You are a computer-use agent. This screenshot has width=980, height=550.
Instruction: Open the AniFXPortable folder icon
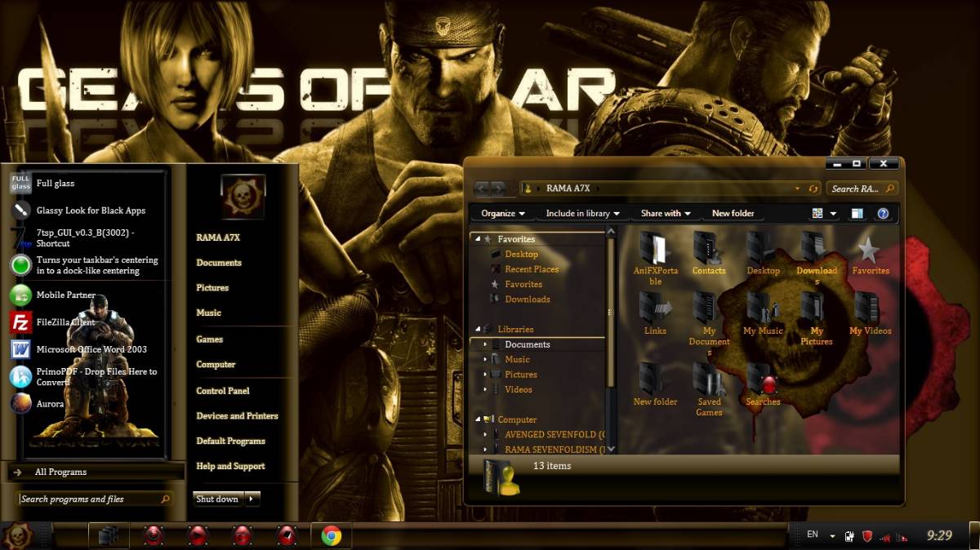[x=654, y=247]
